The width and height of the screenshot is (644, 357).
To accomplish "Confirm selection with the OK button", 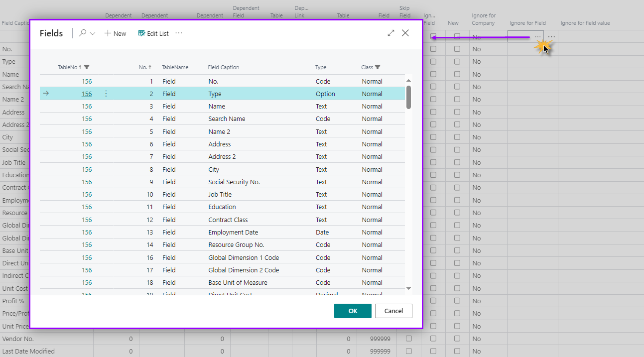I will 353,311.
